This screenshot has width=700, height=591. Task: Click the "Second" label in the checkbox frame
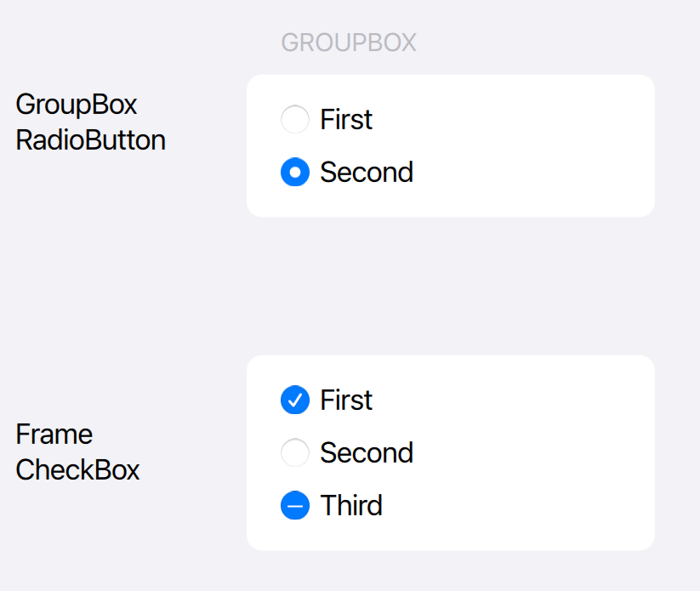(x=367, y=452)
